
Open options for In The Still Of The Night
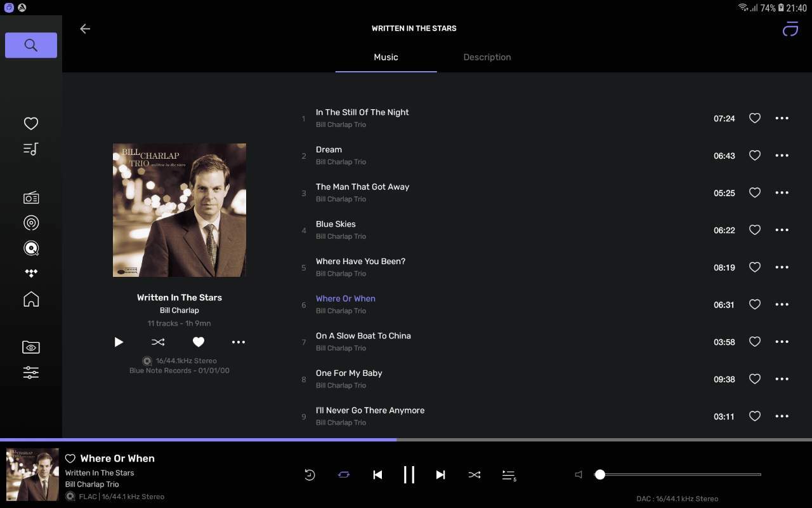(x=782, y=118)
